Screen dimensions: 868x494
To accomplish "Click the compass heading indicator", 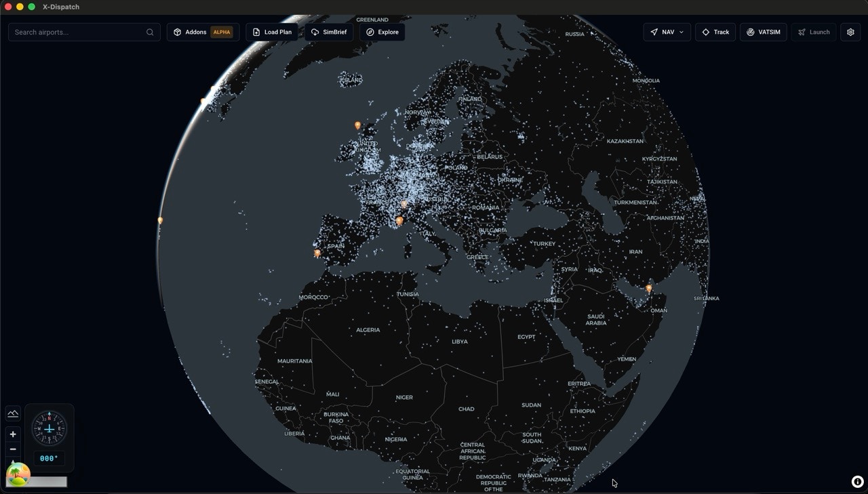I will tap(50, 428).
